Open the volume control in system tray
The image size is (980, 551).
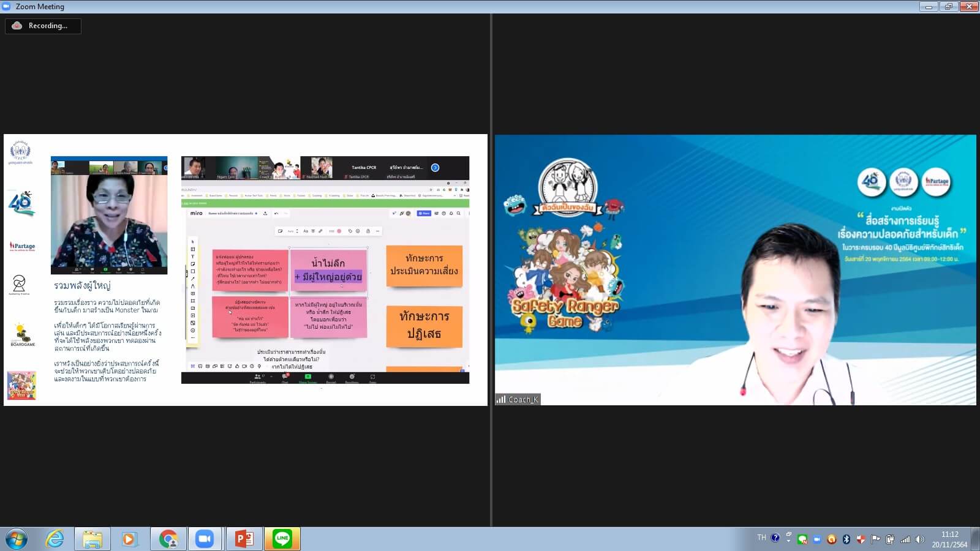pos(919,539)
